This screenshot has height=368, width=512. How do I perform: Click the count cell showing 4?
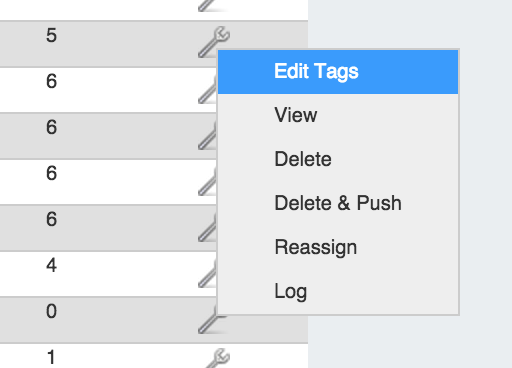[x=51, y=266]
